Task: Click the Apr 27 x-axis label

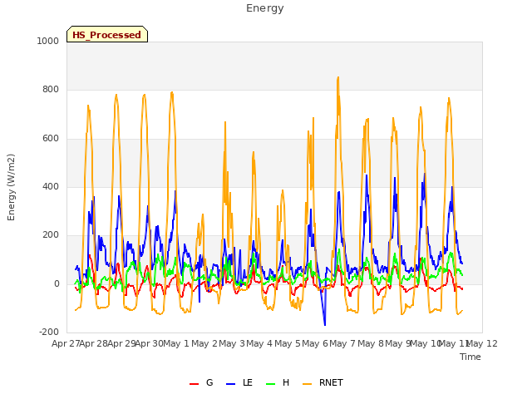Action: tap(66, 343)
